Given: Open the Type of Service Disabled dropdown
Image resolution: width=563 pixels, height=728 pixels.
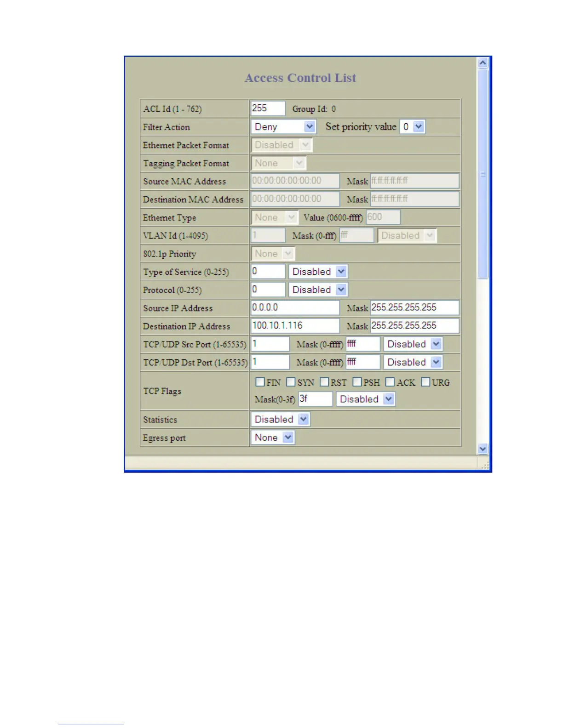Looking at the screenshot, I should pyautogui.click(x=318, y=272).
